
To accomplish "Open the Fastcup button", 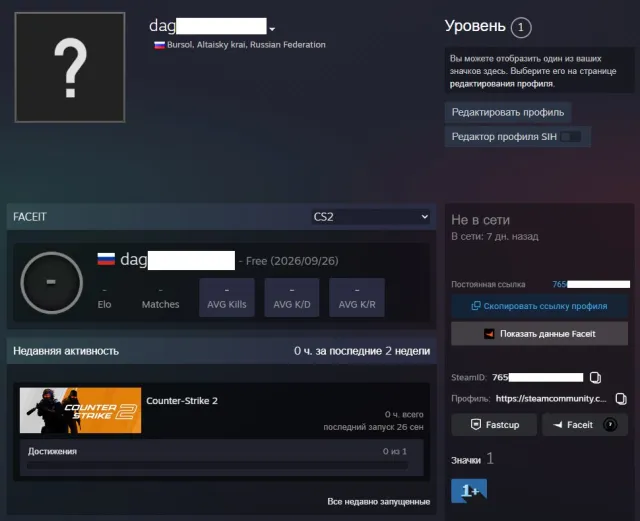I will click(494, 425).
